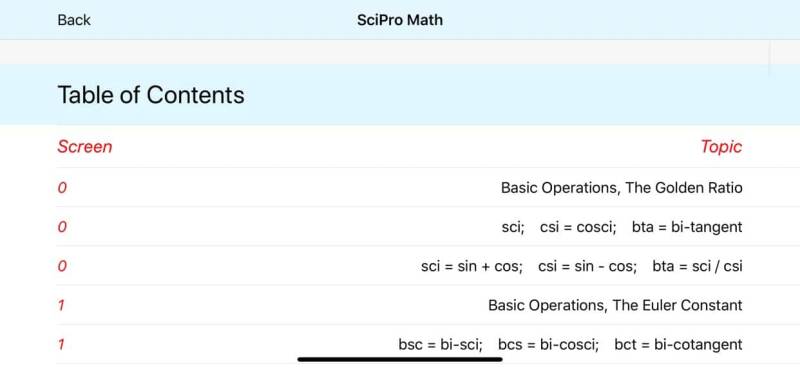Click the gray strip under the header
This screenshot has width=800, height=369.
coord(400,52)
